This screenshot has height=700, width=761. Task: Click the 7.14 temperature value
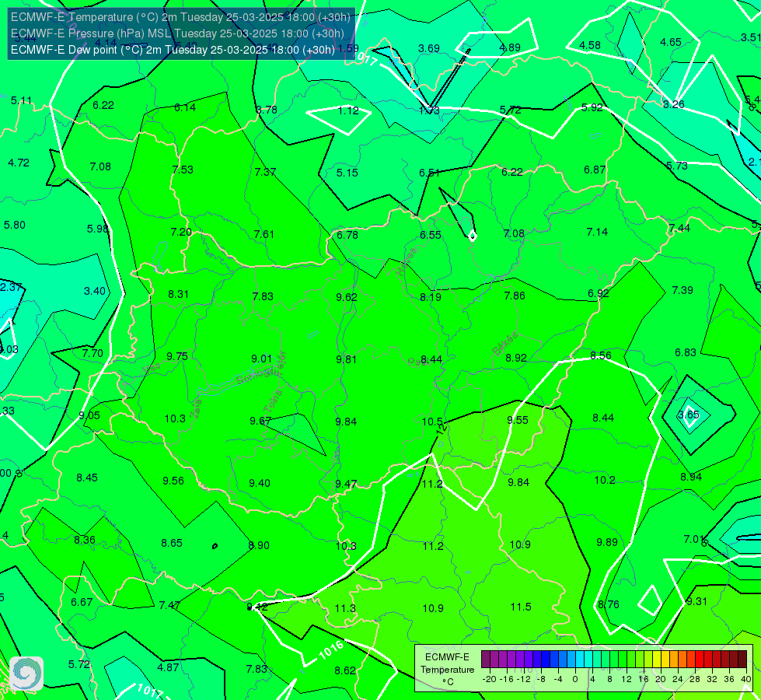pyautogui.click(x=597, y=233)
